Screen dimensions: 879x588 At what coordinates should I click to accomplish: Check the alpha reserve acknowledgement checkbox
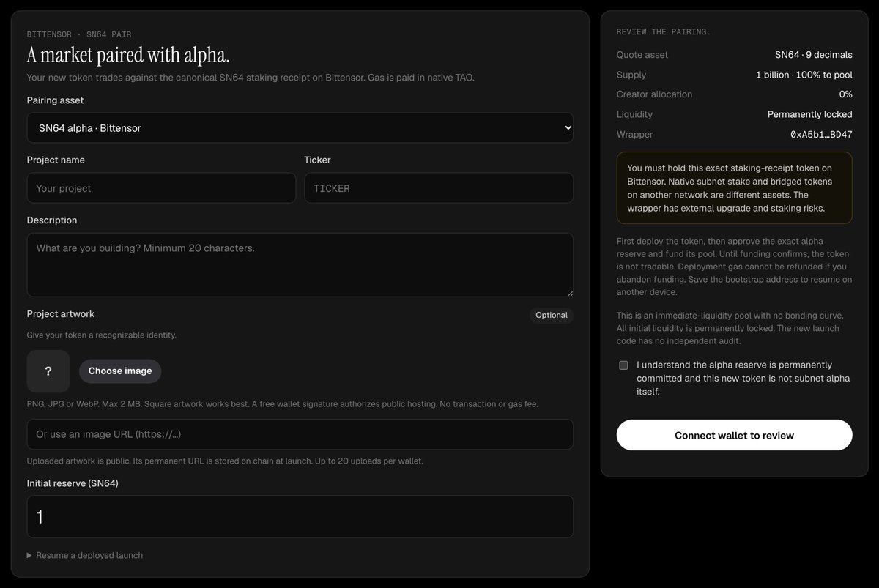(623, 365)
